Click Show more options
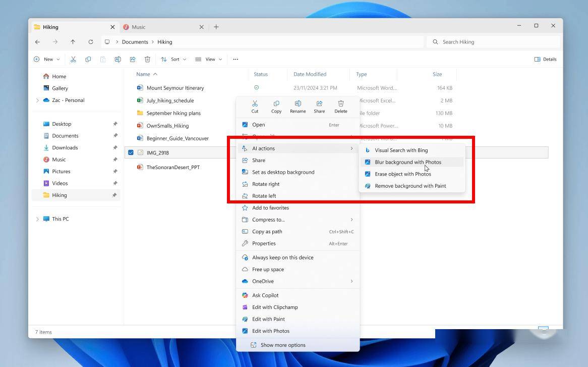This screenshot has width=588, height=367. (x=298, y=345)
